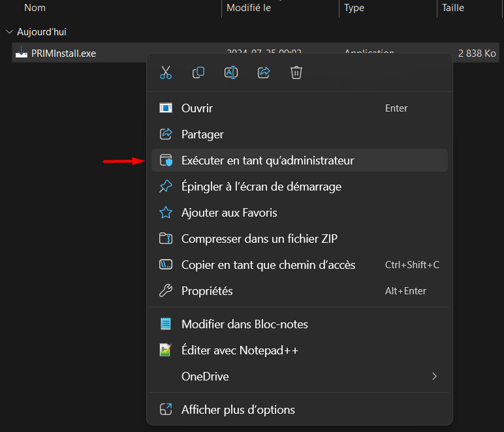This screenshot has width=504, height=432.
Task: Sort by the Taille column header
Action: click(452, 8)
